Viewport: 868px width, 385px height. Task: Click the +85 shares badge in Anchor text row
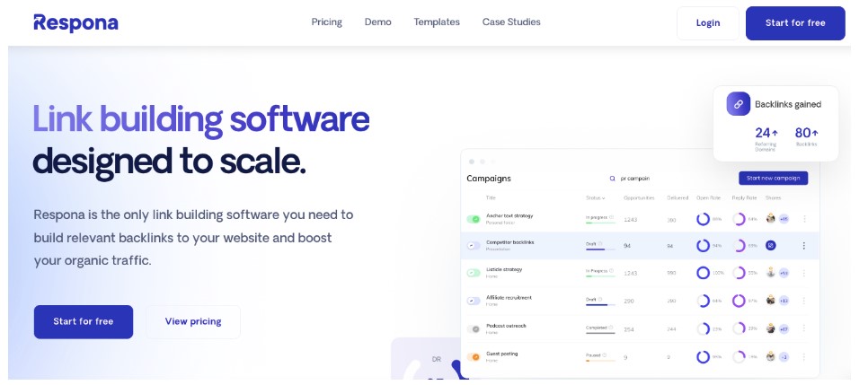click(784, 219)
